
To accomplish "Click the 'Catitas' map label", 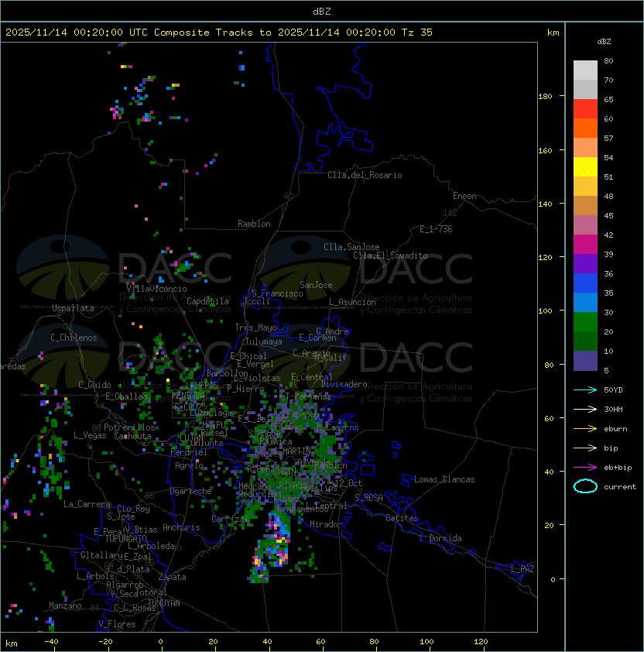I will pos(402,518).
